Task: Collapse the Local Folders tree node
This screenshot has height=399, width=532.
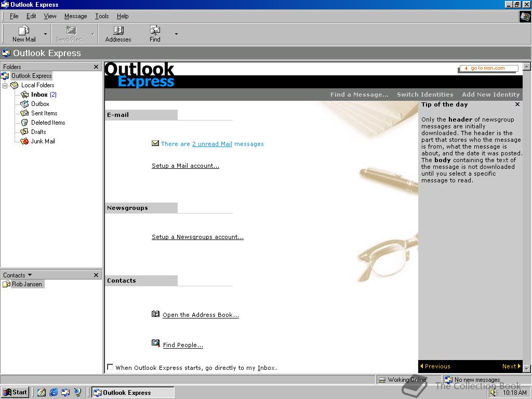Action: coord(5,86)
